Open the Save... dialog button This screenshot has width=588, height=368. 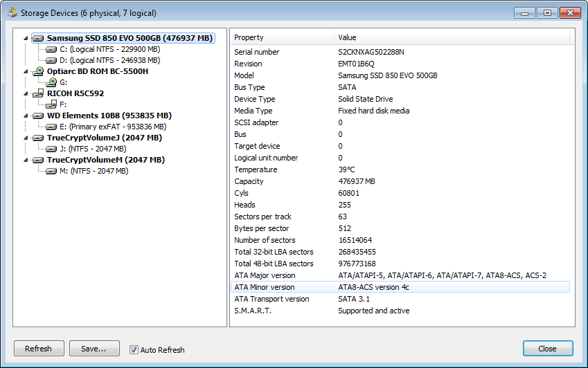coord(94,349)
